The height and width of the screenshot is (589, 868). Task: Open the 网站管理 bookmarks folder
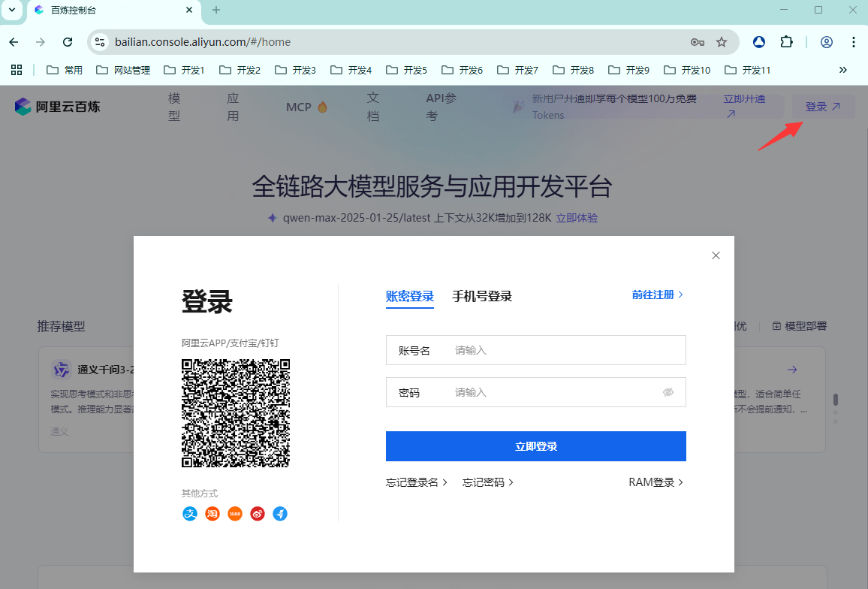(123, 70)
